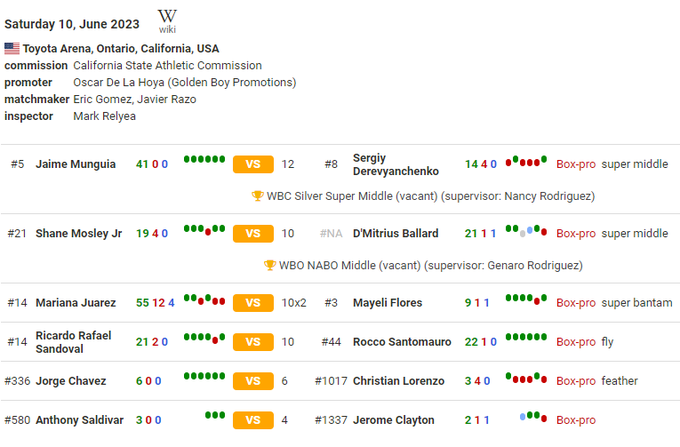680x447 pixels.
Task: Open Jaime Munguia's profile link
Action: click(x=76, y=164)
